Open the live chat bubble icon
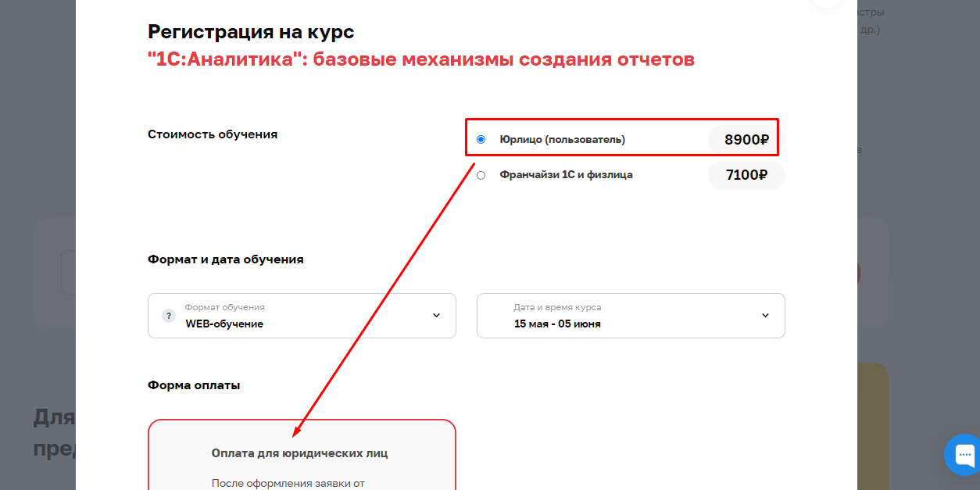 pos(963,455)
